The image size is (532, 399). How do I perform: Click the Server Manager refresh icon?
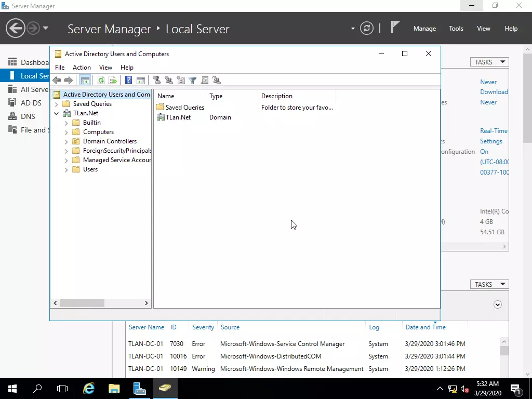click(x=367, y=28)
